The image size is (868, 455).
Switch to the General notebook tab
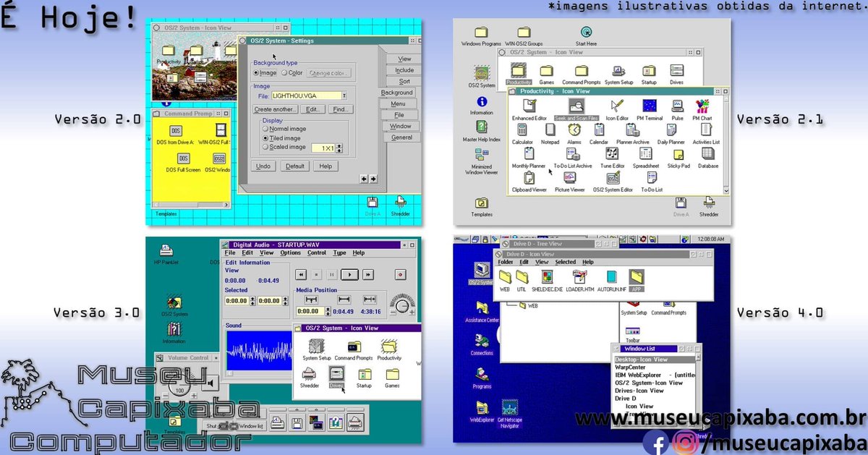pos(401,137)
